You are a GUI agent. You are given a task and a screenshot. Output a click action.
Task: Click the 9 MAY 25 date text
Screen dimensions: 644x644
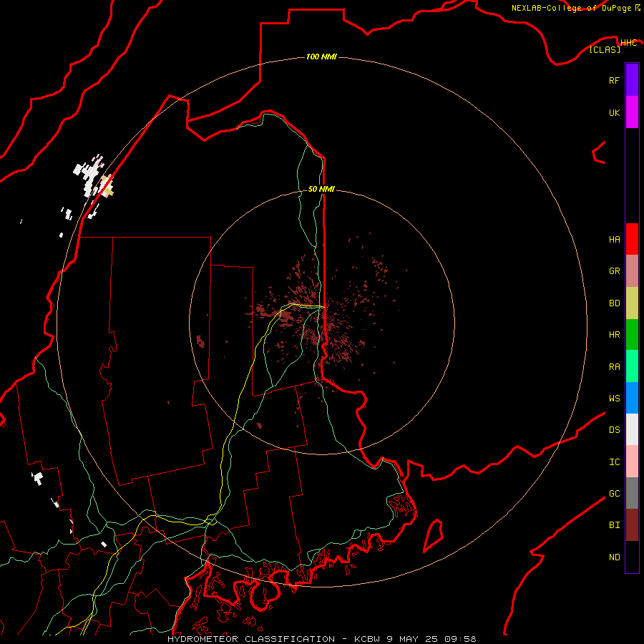pyautogui.click(x=412, y=639)
